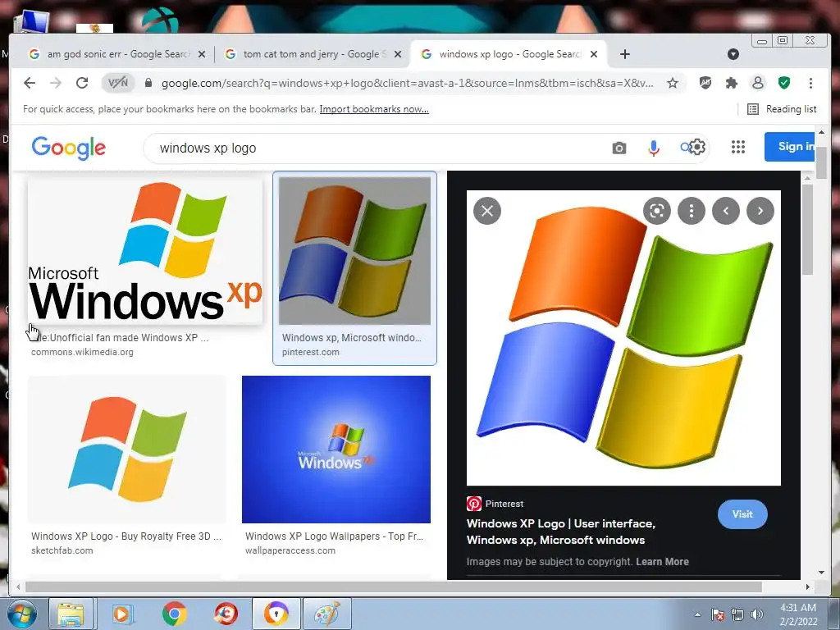Search by image with camera icon
The height and width of the screenshot is (630, 840).
point(619,148)
